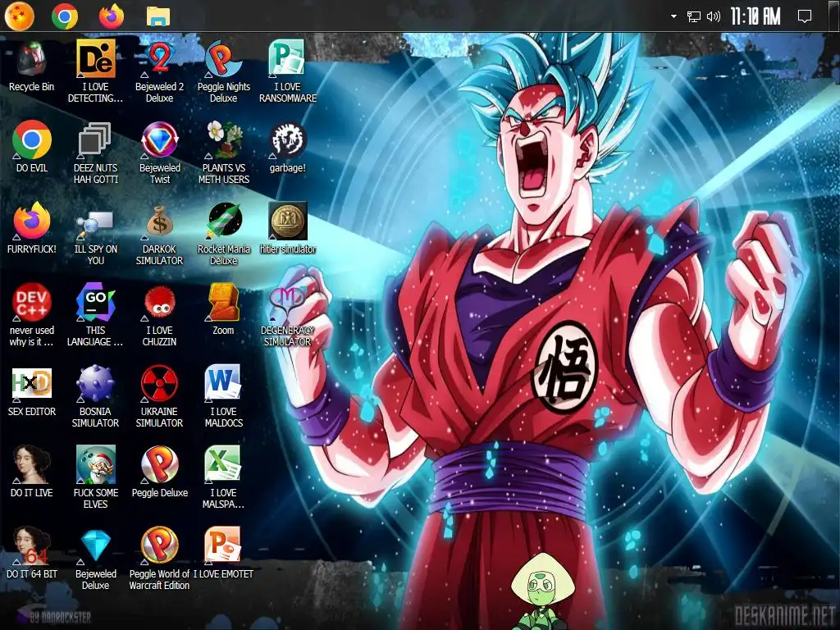Select the DO EVIL Chrome shortcut
This screenshot has width=840, height=630.
32,146
